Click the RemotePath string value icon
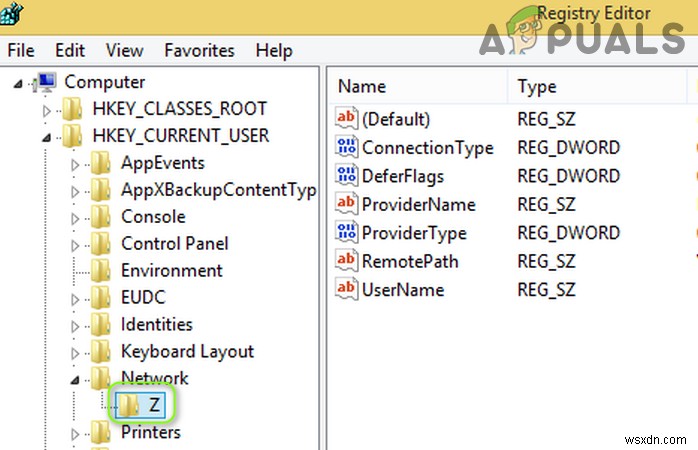This screenshot has width=698, height=450. (x=346, y=261)
